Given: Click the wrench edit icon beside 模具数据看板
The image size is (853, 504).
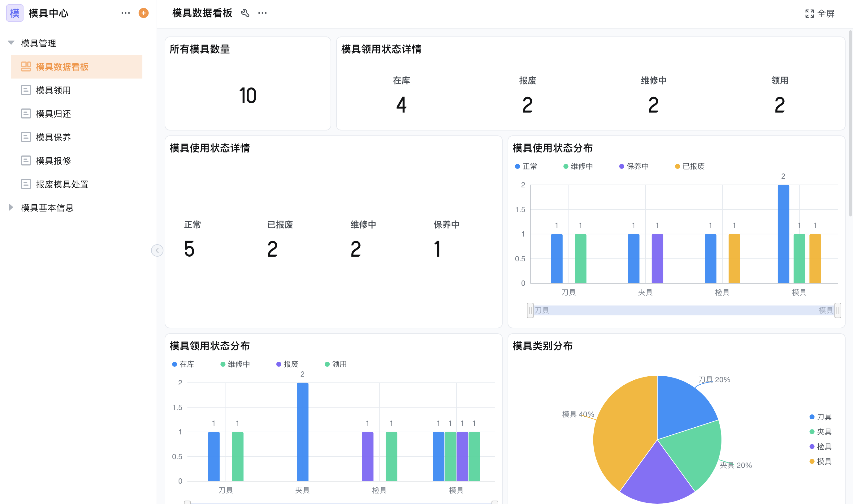Looking at the screenshot, I should (x=245, y=13).
